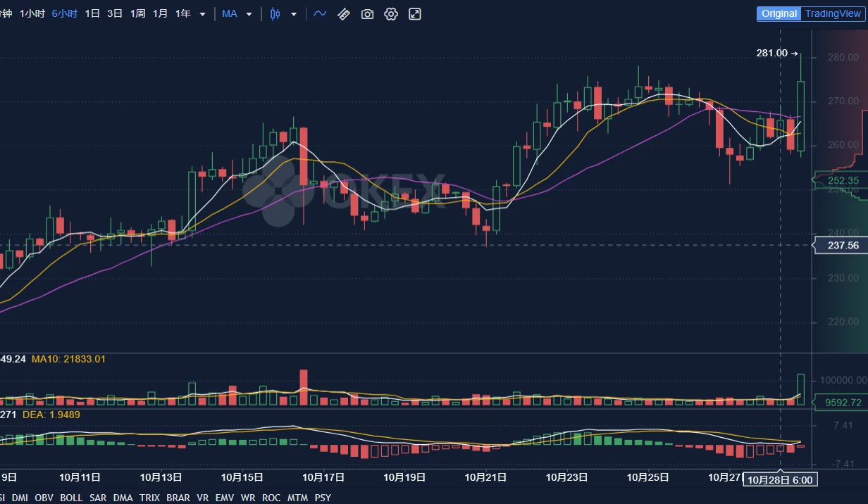Expand the candlestick style dropdown arrow

[x=293, y=13]
